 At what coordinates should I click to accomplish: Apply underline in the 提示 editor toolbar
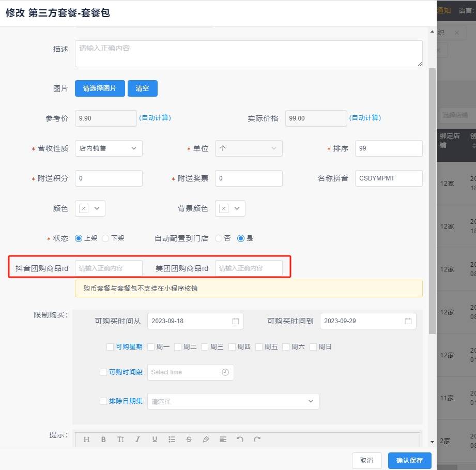(155, 439)
